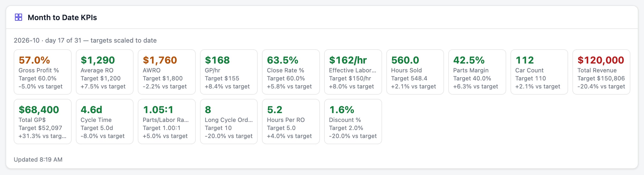The height and width of the screenshot is (175, 644).
Task: Click the 1.6% discount value
Action: [342, 110]
